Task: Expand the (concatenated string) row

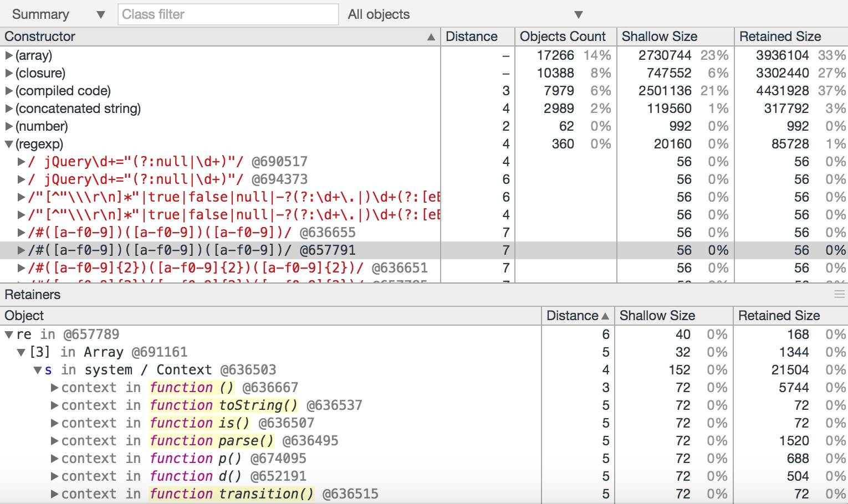Action: (9, 109)
